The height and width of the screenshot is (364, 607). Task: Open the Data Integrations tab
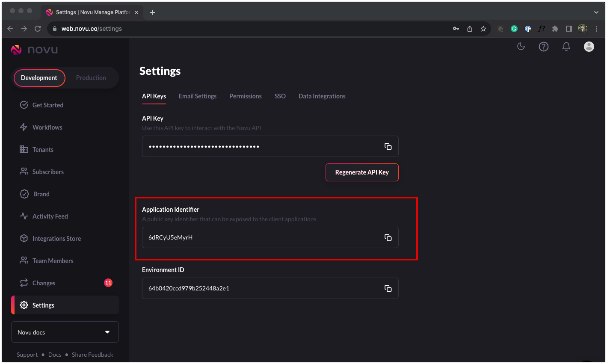[x=322, y=96]
